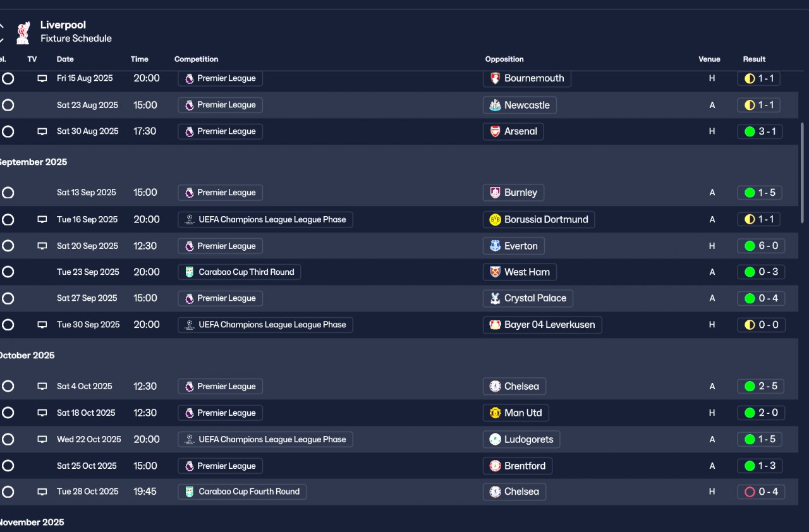Click the Arsenal club badge
809x532 pixels.
click(496, 131)
